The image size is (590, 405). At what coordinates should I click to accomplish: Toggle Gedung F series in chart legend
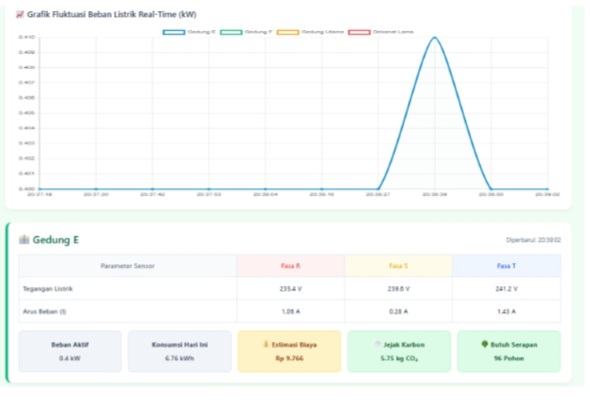246,32
